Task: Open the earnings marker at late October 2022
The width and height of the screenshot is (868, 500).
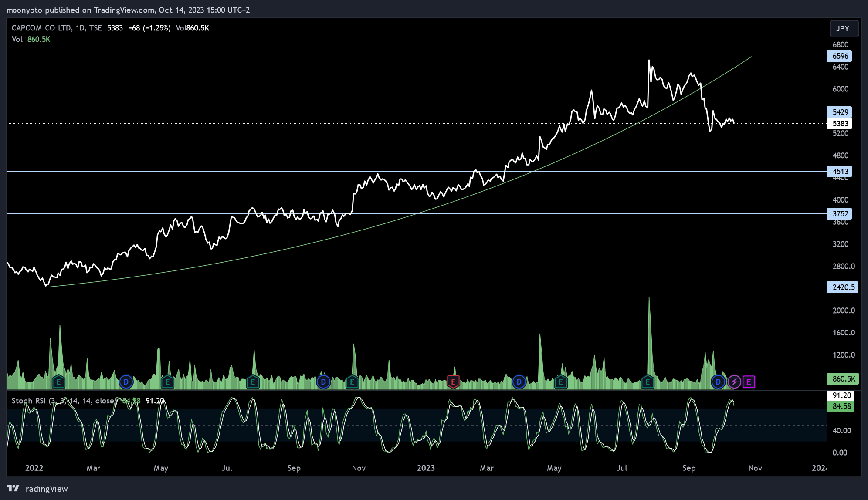Action: (x=352, y=382)
